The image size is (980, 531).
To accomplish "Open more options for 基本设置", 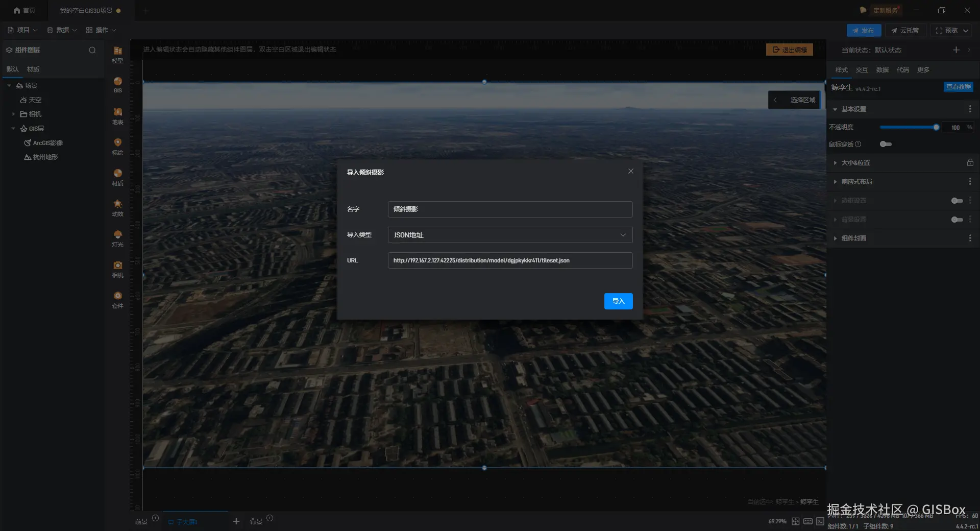I will pos(970,109).
